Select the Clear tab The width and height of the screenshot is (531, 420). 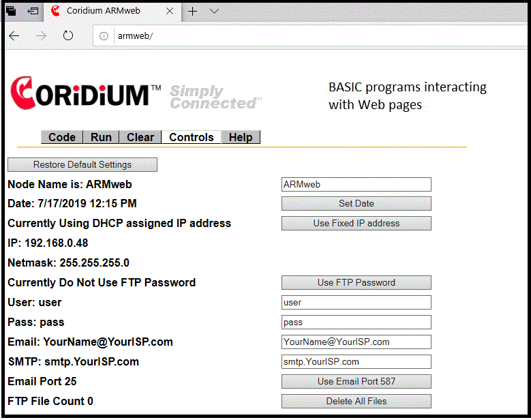pyautogui.click(x=140, y=137)
